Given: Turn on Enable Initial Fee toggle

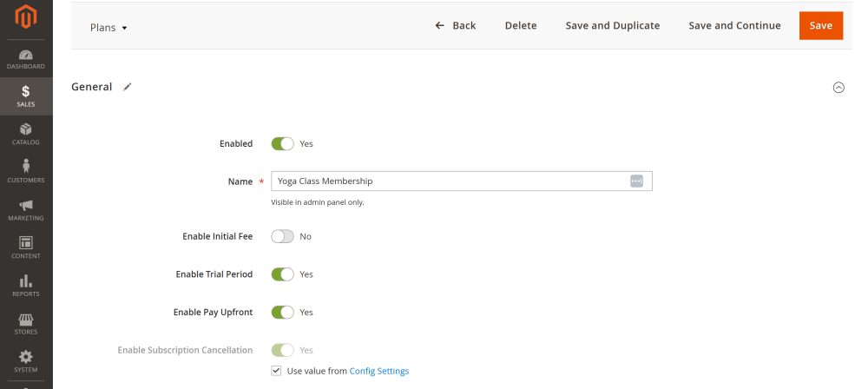Looking at the screenshot, I should pyautogui.click(x=282, y=236).
